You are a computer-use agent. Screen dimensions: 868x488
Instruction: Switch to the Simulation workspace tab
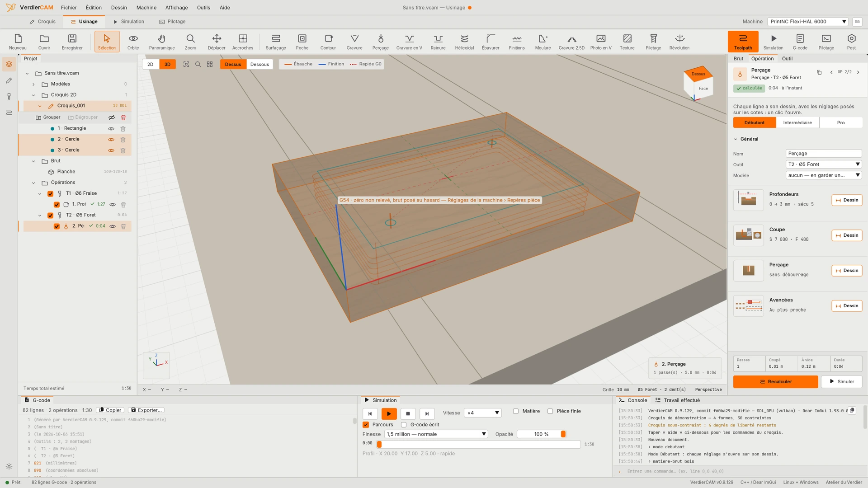[x=129, y=22]
